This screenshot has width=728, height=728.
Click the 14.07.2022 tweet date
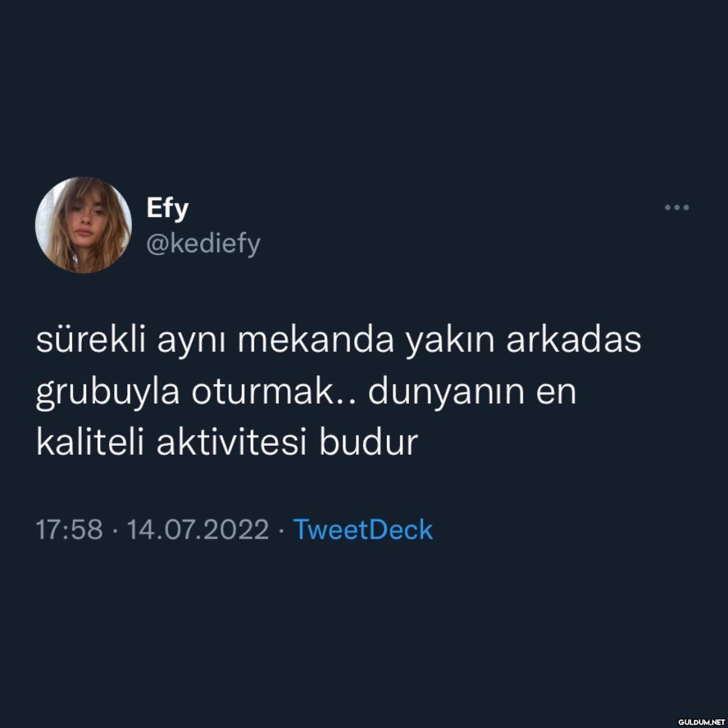(x=197, y=530)
